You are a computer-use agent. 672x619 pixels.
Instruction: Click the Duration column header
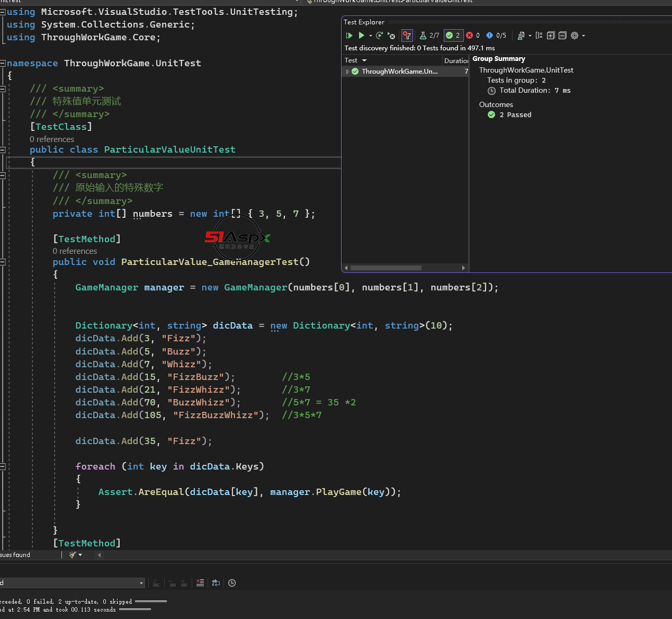click(x=456, y=60)
